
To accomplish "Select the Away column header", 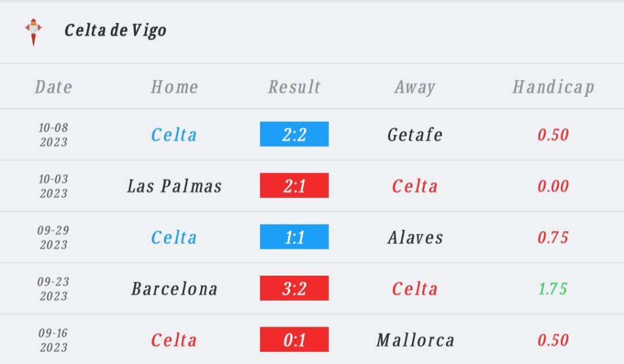I will pos(415,88).
